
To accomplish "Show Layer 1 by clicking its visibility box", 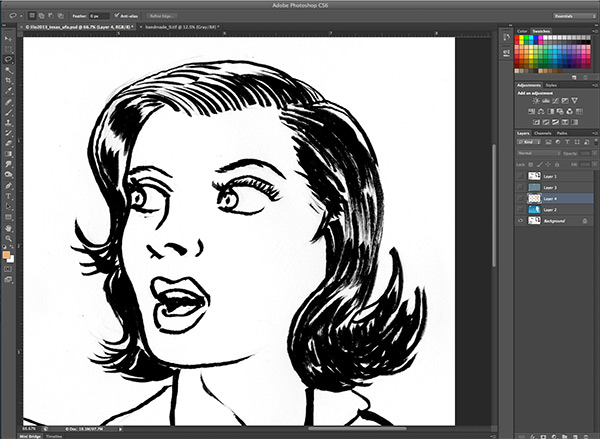I will [x=520, y=175].
